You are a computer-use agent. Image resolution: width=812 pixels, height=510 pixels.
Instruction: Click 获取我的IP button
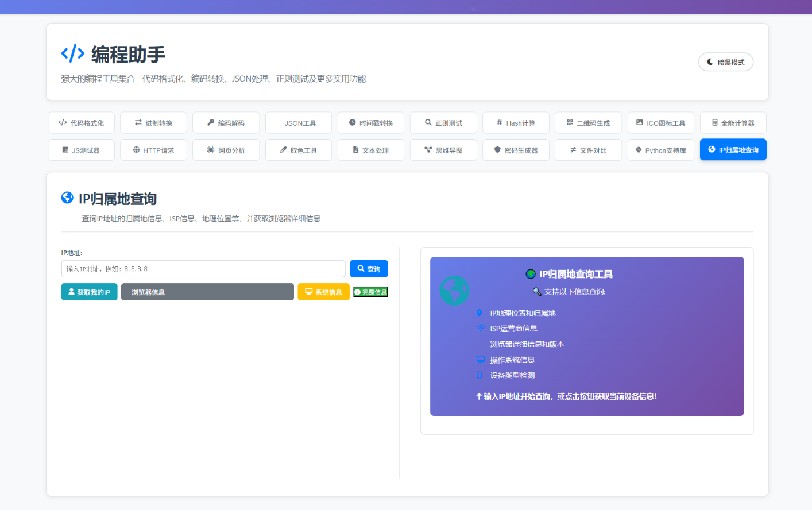[90, 292]
